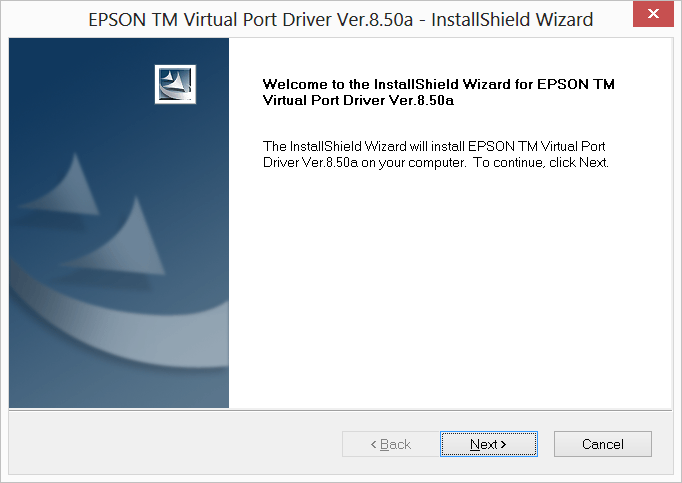This screenshot has height=483, width=682.
Task: Click the window title 'EPSON TM Virtual Port Driver'
Action: [x=341, y=20]
